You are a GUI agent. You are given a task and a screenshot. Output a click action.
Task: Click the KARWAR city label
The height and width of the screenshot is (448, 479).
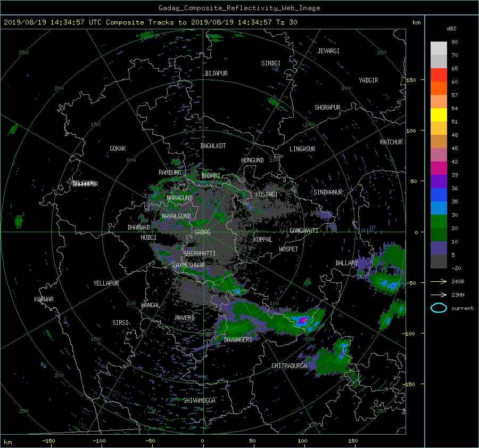[x=44, y=299]
